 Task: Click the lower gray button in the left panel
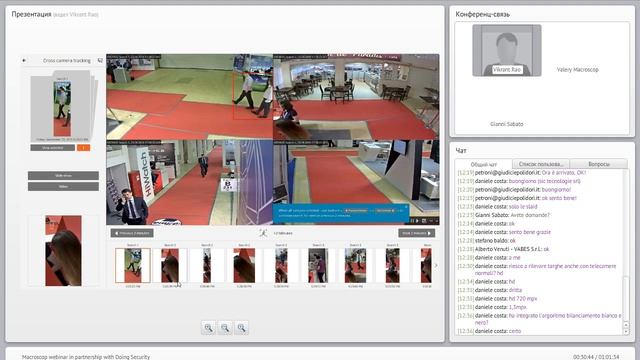point(63,187)
